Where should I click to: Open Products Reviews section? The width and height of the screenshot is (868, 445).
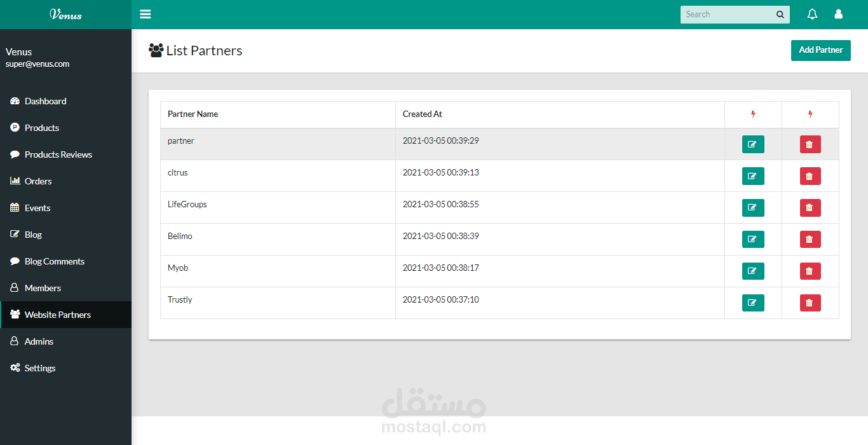click(65, 154)
